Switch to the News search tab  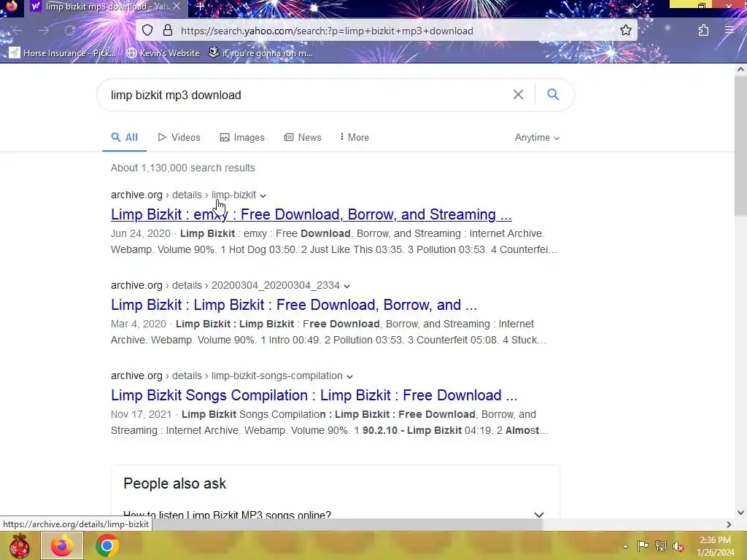click(303, 137)
